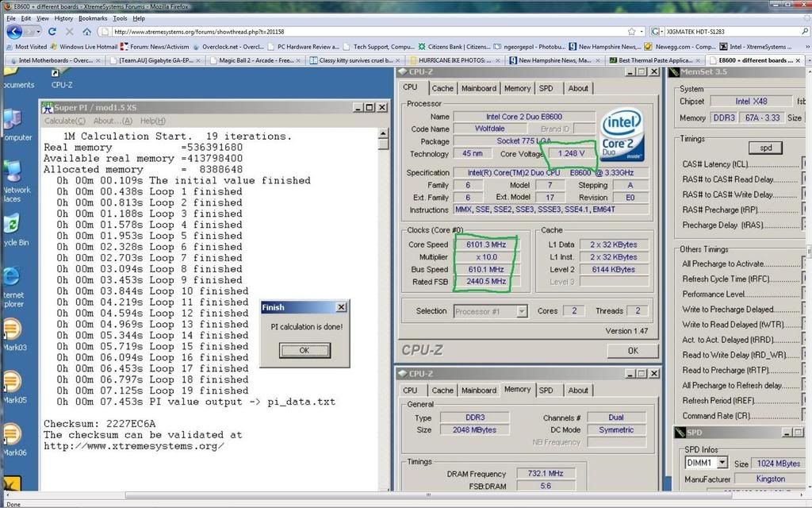
Task: Open the URL history dropdown arrow
Action: 642,32
